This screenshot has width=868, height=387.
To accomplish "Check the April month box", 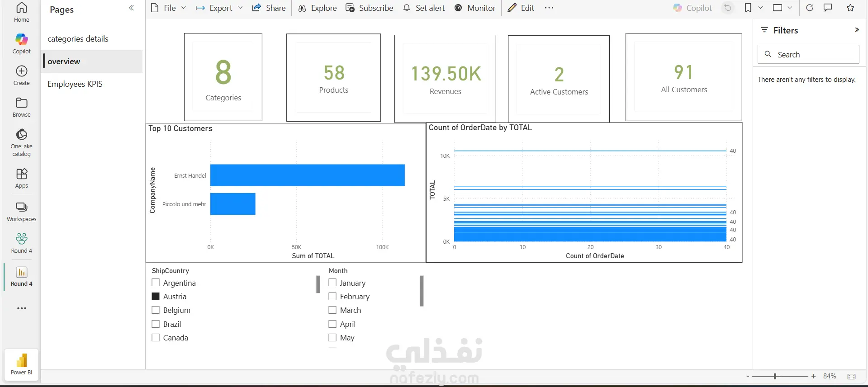I will [x=332, y=324].
